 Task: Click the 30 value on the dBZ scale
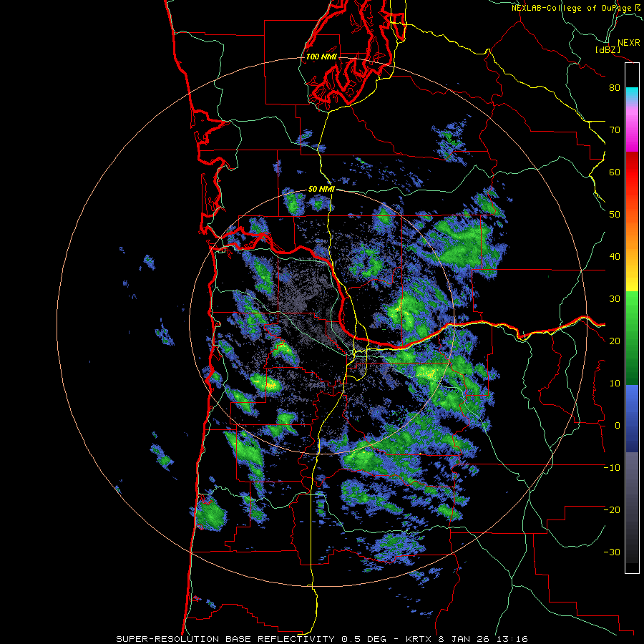point(615,299)
